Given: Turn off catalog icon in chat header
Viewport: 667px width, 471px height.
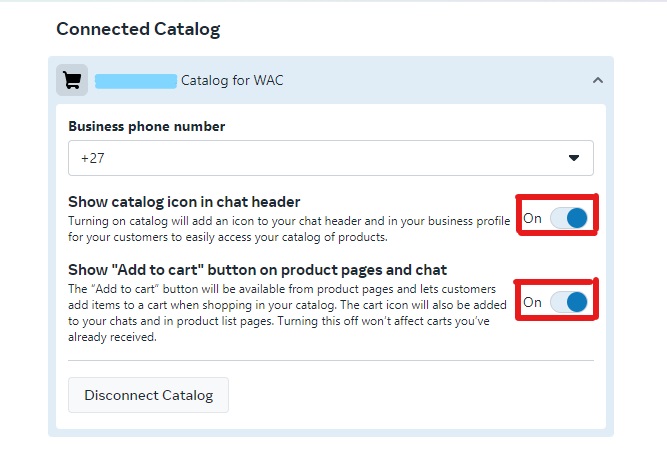Looking at the screenshot, I should (569, 218).
